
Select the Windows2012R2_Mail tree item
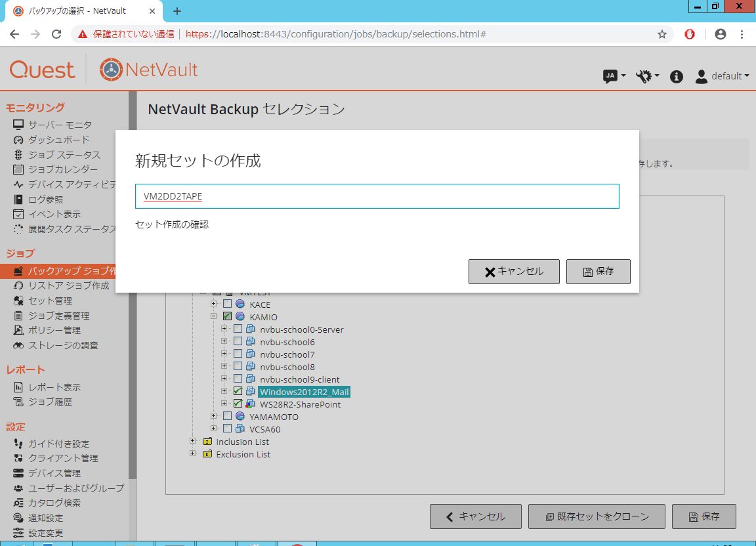(x=304, y=392)
